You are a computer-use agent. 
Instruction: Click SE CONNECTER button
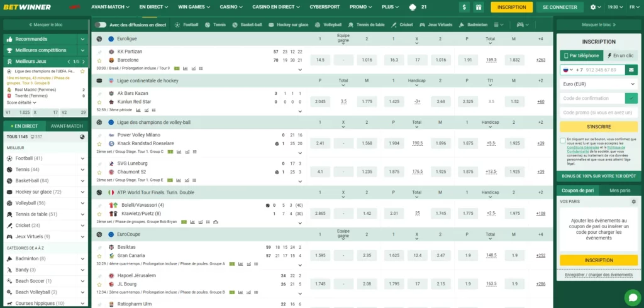click(559, 7)
